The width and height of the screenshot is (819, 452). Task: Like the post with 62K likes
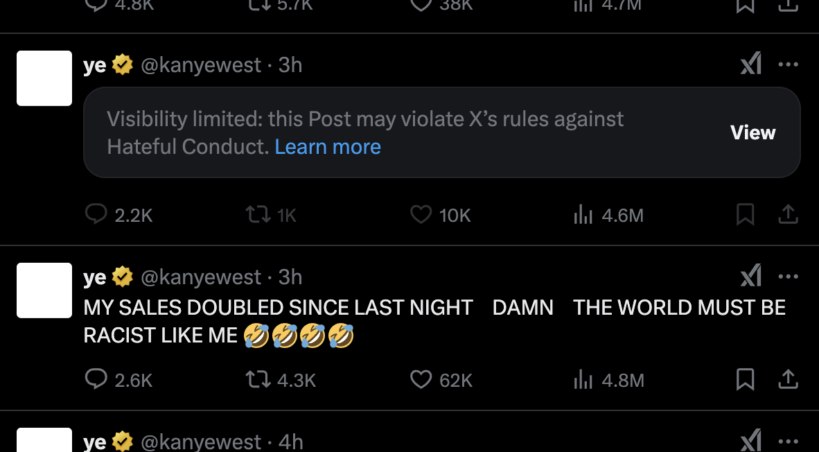[421, 380]
